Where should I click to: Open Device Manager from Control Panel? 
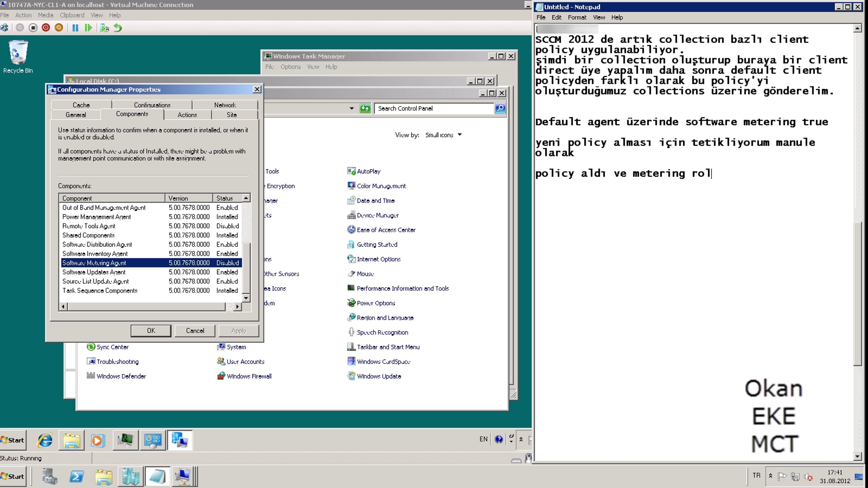point(373,215)
